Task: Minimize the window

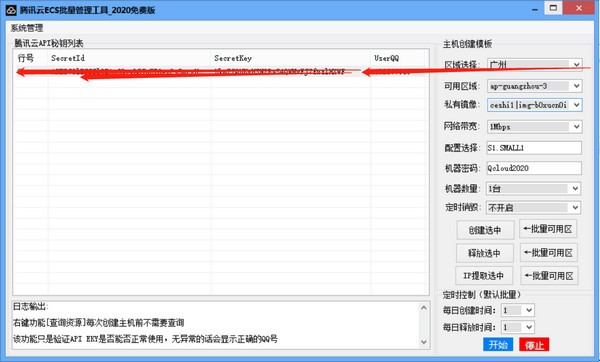Action: tap(535, 9)
